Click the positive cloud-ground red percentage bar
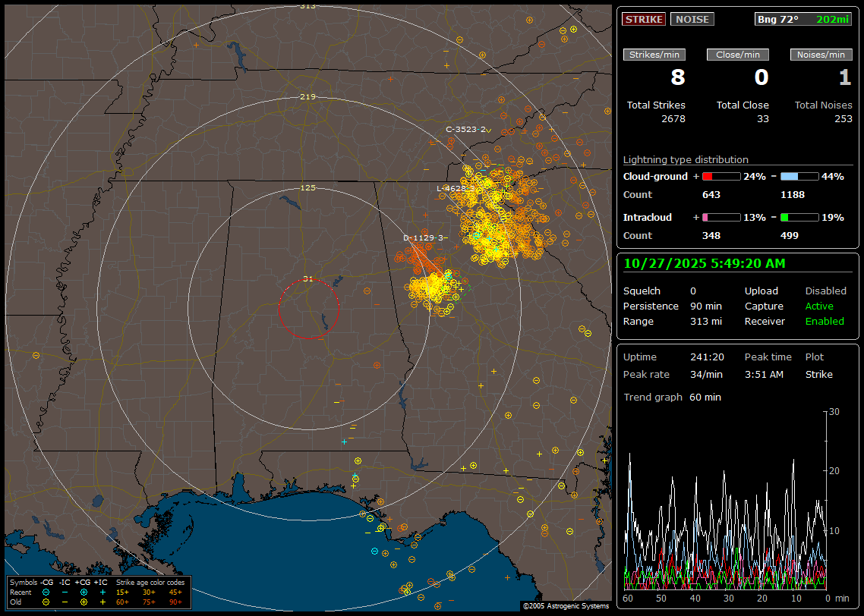This screenshot has width=864, height=616. (721, 176)
